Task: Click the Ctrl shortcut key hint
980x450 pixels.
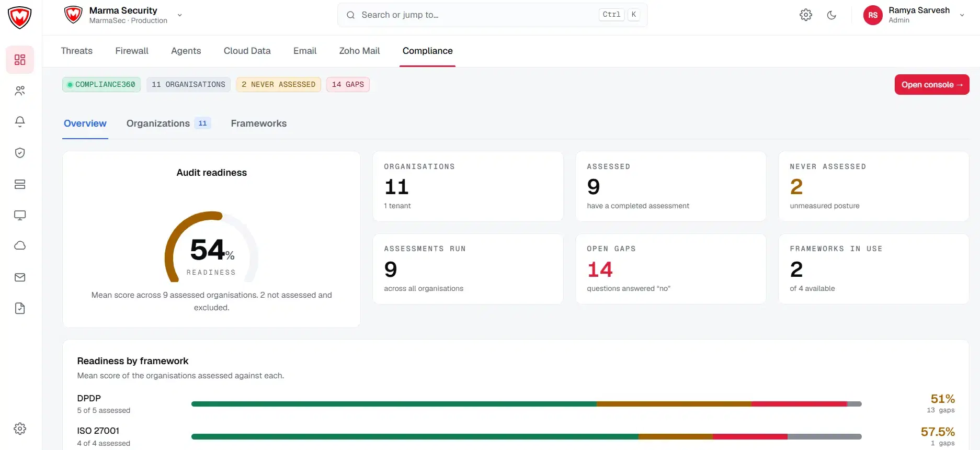Action: 611,15
